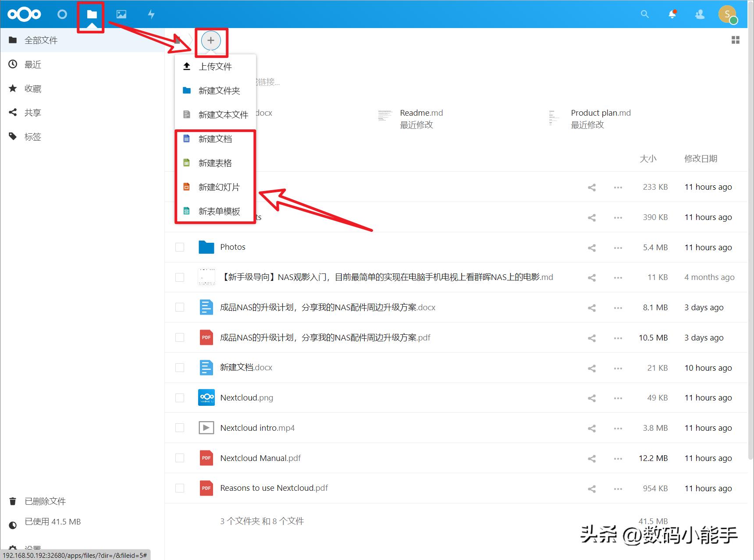754x560 pixels.
Task: Open the Files app in the top bar
Action: pyautogui.click(x=91, y=14)
